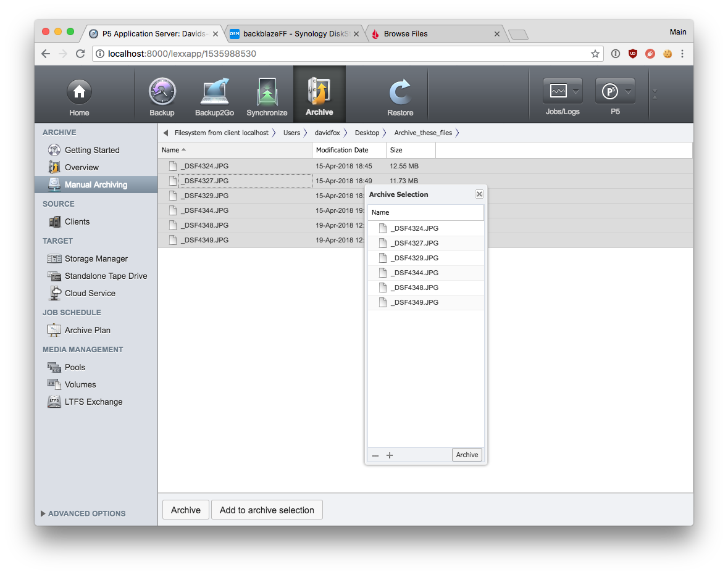Open Volumes under Media Management
The width and height of the screenshot is (728, 575).
click(x=72, y=384)
